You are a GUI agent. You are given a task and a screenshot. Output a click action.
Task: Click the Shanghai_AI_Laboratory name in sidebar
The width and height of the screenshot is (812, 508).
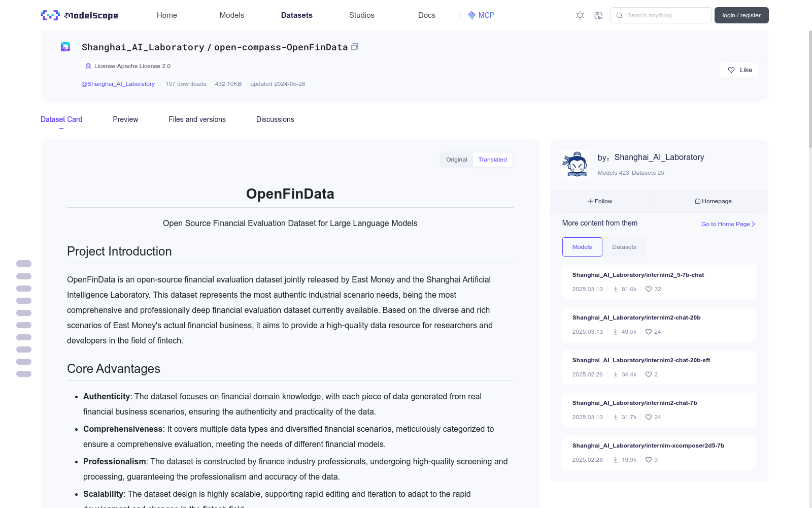(659, 157)
